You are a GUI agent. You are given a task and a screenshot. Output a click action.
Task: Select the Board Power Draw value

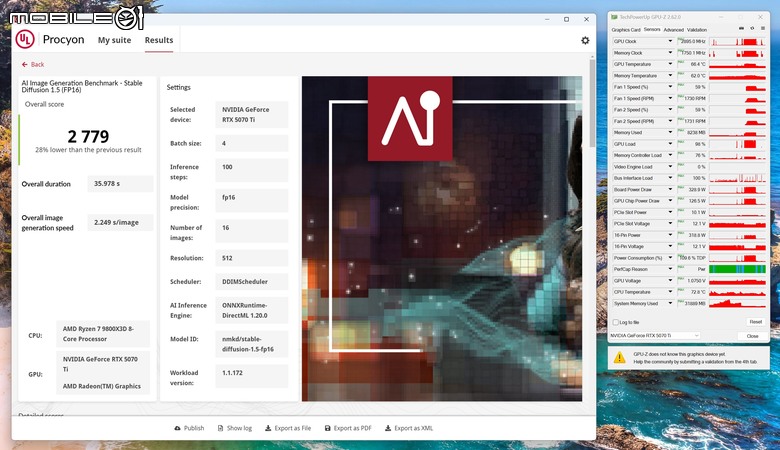696,189
